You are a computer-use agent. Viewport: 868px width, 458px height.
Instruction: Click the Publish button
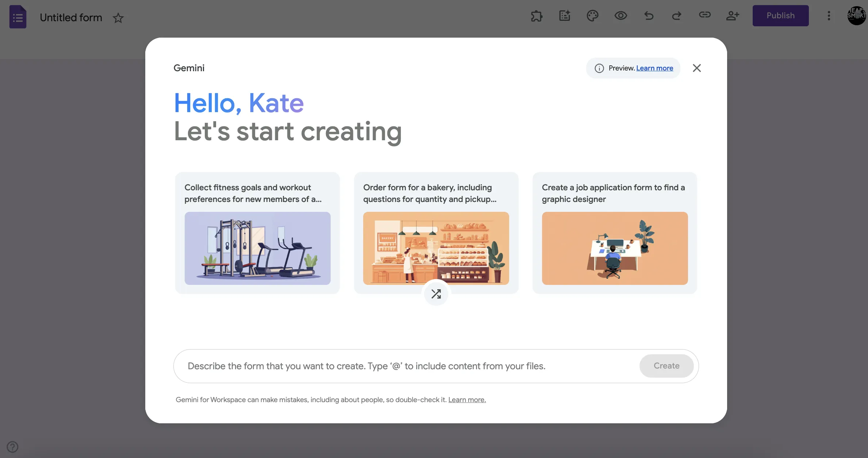tap(780, 16)
